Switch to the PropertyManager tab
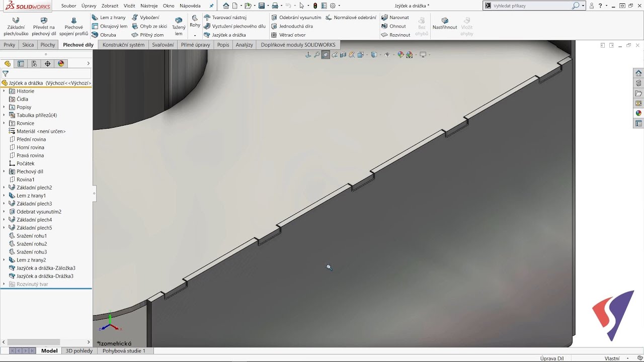The width and height of the screenshot is (644, 362). [x=21, y=64]
